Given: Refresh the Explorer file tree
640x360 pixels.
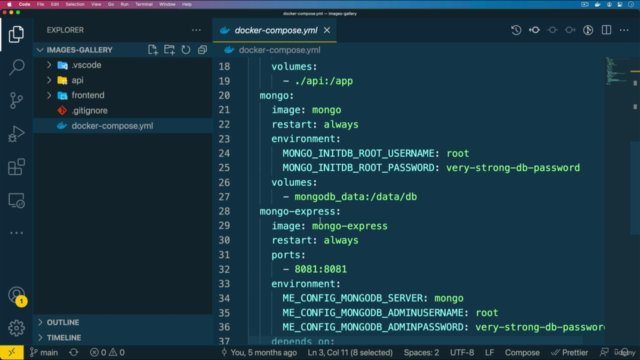Looking at the screenshot, I should pos(186,50).
